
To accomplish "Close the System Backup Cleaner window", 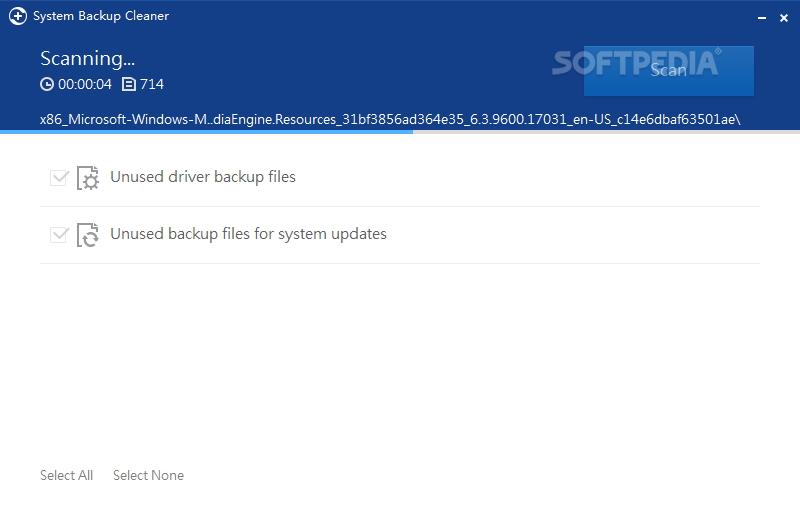I will pyautogui.click(x=784, y=18).
